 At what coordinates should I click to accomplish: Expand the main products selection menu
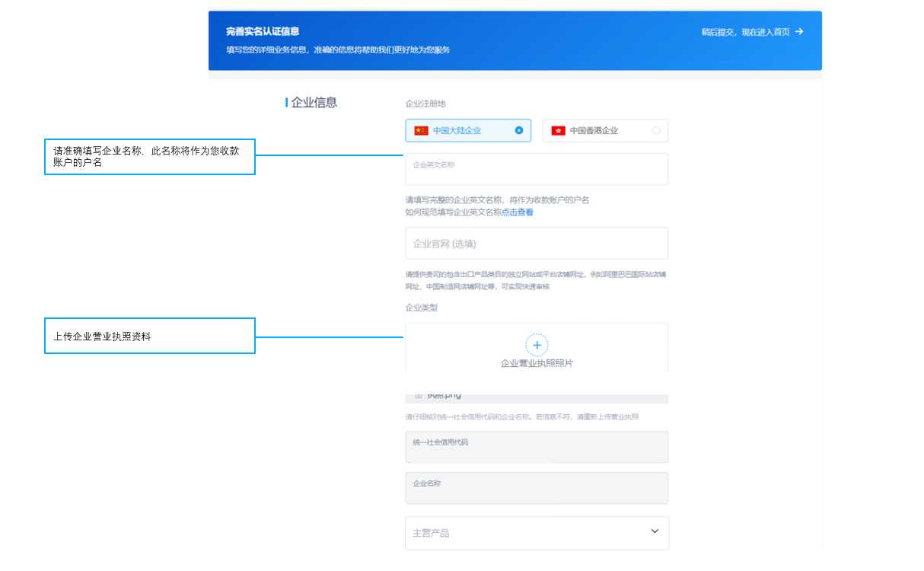(536, 532)
